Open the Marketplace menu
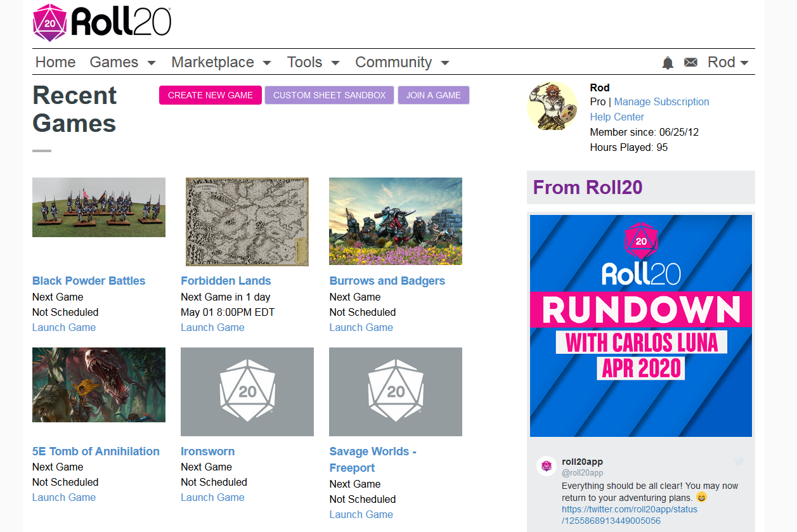 pos(212,62)
